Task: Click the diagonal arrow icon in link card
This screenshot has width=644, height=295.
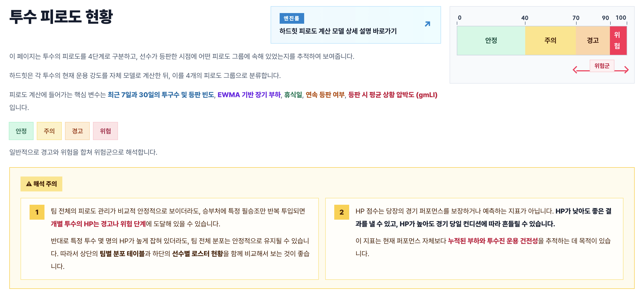Action: 427,24
